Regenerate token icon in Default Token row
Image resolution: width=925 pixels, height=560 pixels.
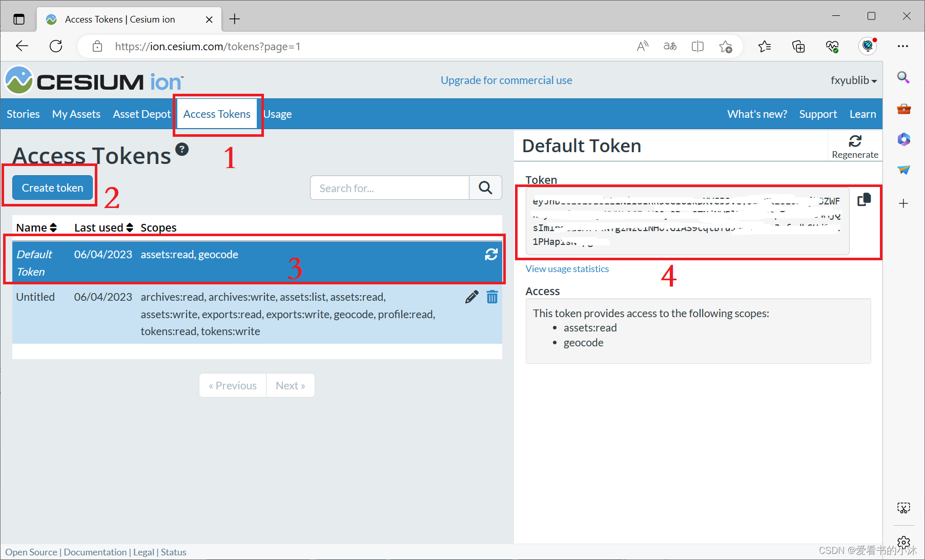pos(491,254)
